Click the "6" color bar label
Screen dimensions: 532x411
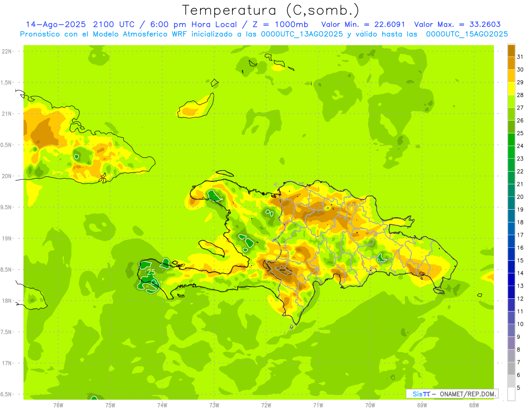click(519, 375)
